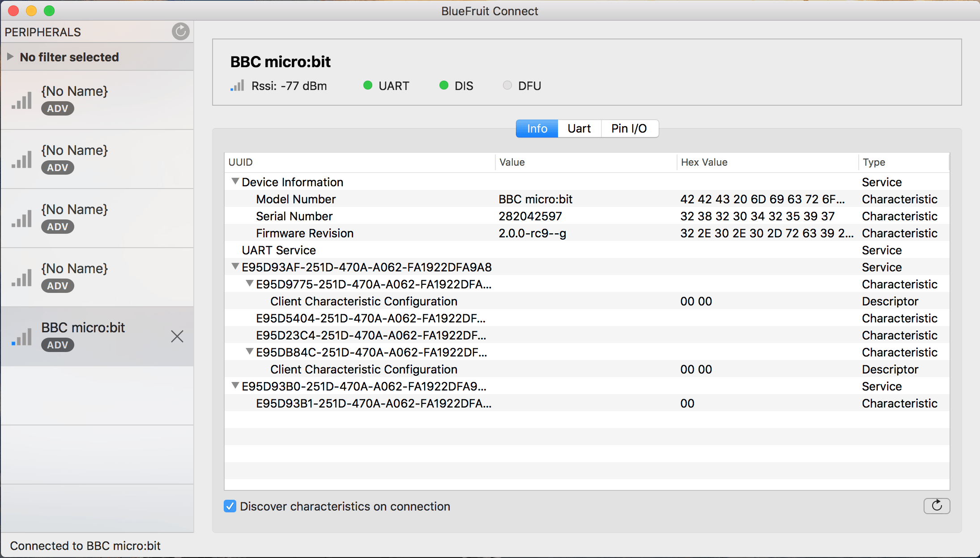Click the green UART status indicator
The width and height of the screenshot is (980, 558).
(368, 86)
